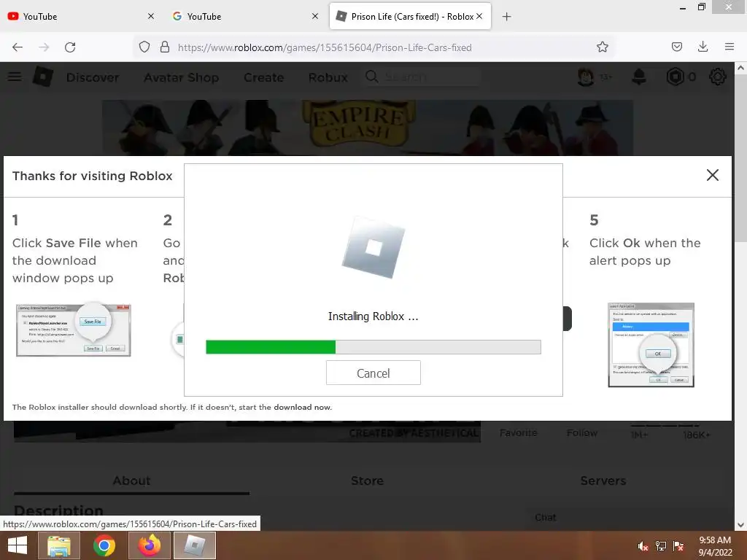Screen dimensions: 747x560
Task: Click page scrollbar down arrow
Action: coord(740,525)
